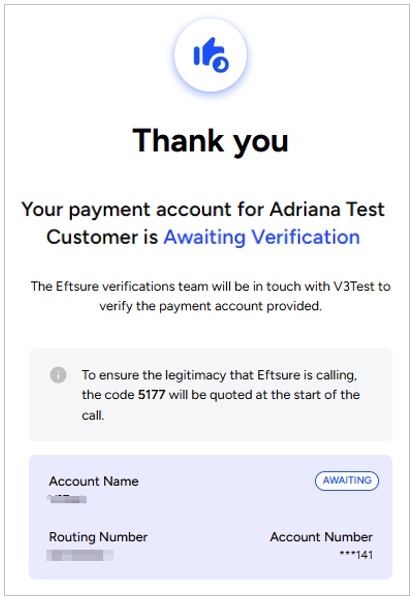This screenshot has height=597, width=413.
Task: Click the AWAITING status badge
Action: (x=347, y=480)
